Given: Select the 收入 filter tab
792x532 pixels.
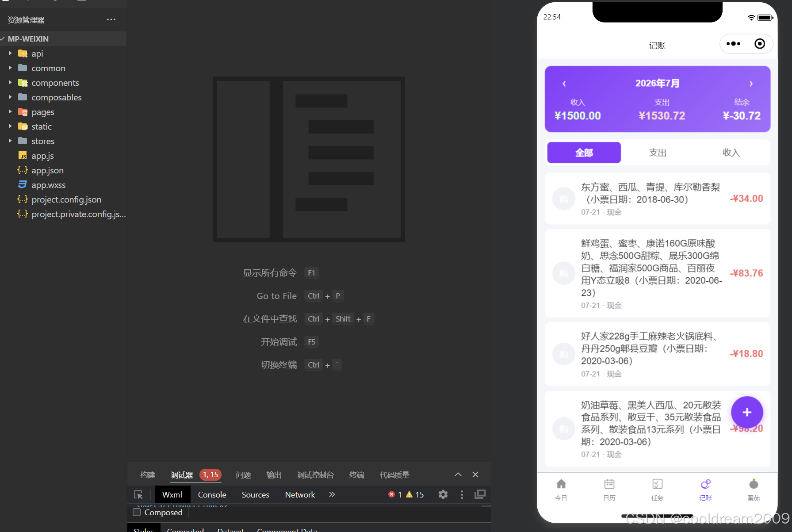Looking at the screenshot, I should 731,153.
